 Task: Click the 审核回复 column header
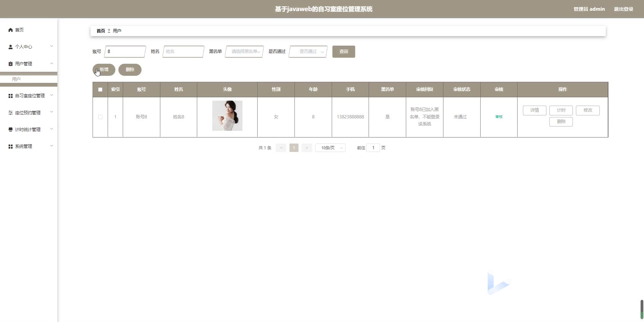(x=425, y=90)
